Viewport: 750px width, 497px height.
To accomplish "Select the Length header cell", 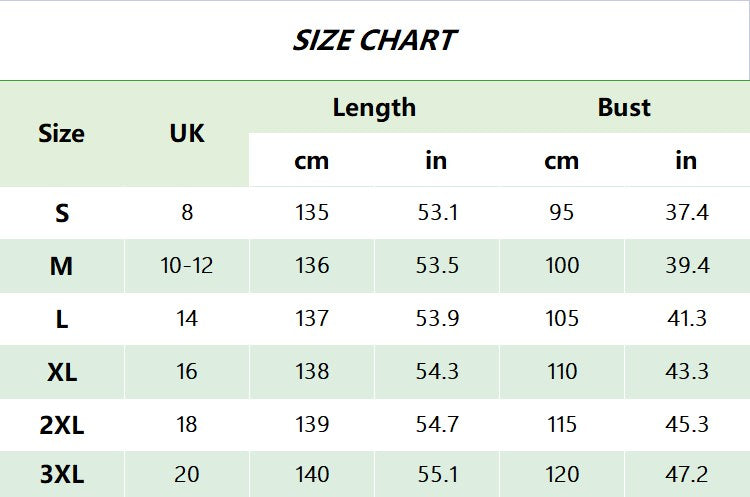I will point(374,108).
